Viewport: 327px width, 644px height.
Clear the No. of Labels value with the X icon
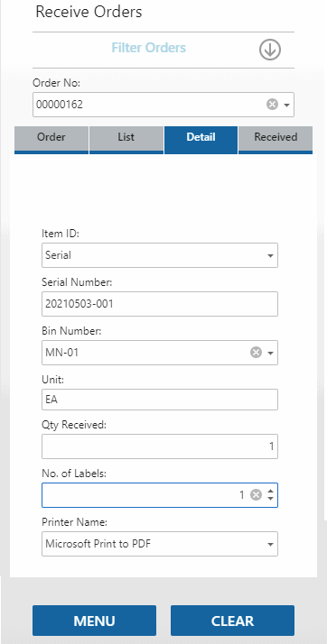coord(257,495)
